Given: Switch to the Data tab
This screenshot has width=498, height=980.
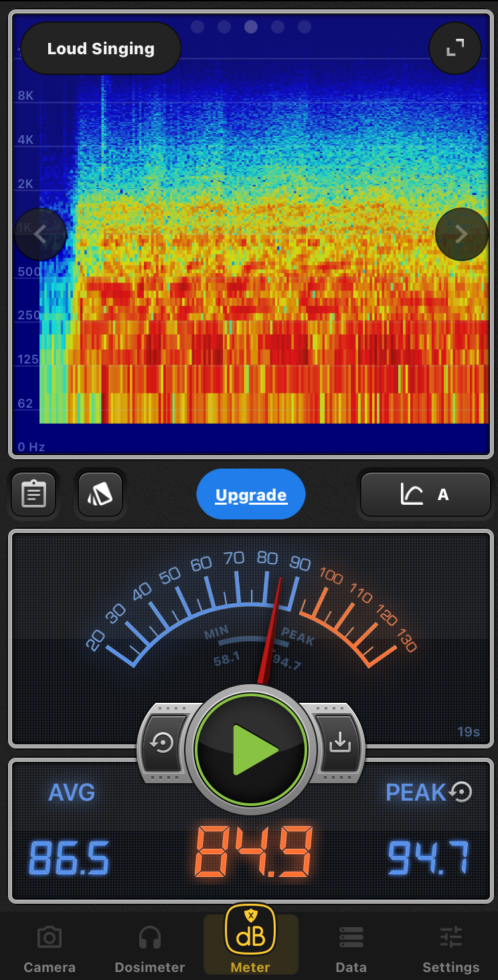Looking at the screenshot, I should [351, 949].
